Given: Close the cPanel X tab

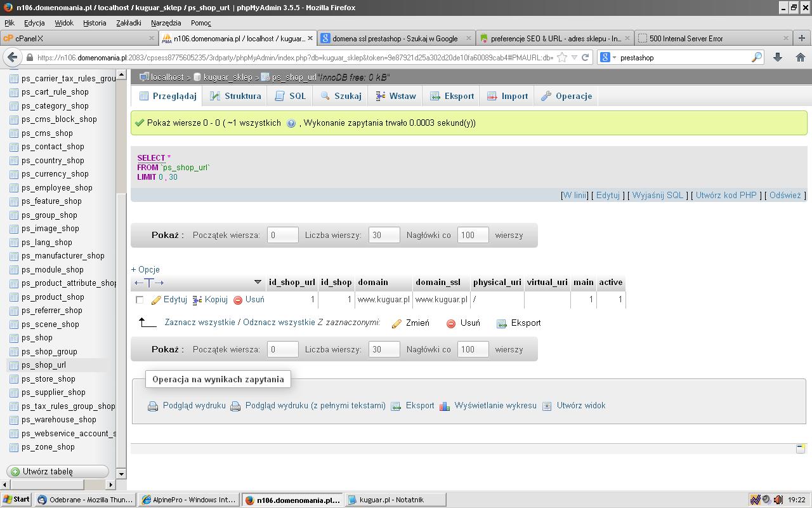Looking at the screenshot, I should pyautogui.click(x=152, y=38).
